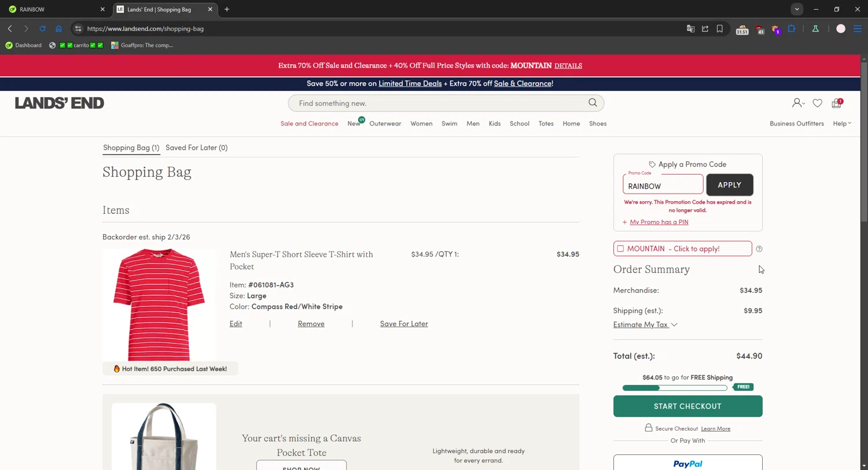Open the Women menu
Screen dimensions: 868x470
pyautogui.click(x=421, y=123)
